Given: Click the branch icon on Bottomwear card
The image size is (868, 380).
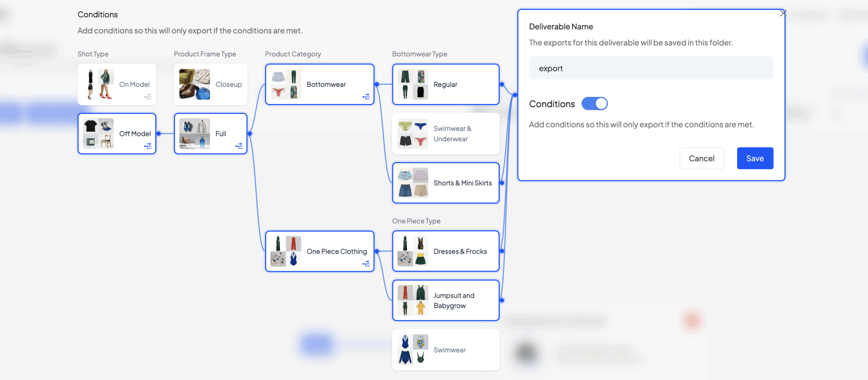Looking at the screenshot, I should pos(366,97).
